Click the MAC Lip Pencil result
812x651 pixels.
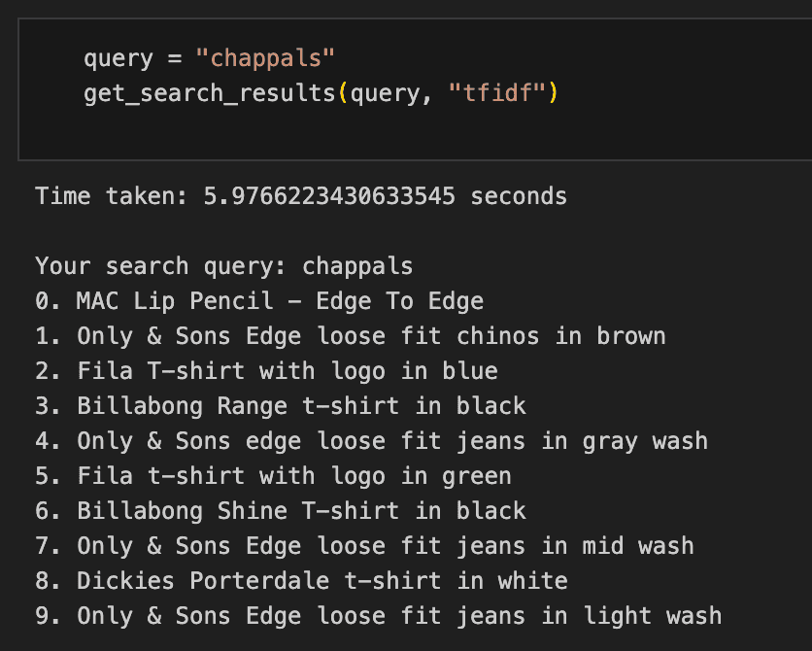point(259,301)
